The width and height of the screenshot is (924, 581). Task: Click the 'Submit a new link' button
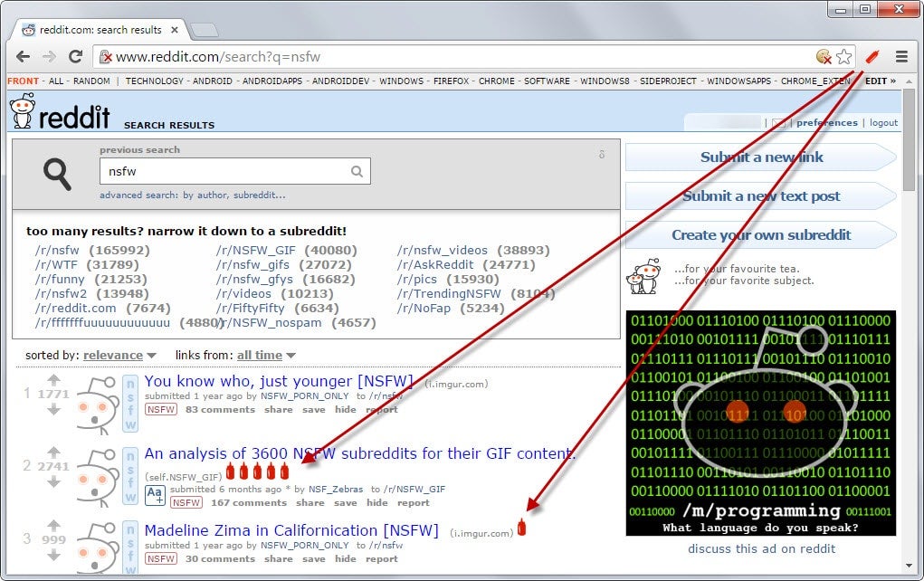[x=761, y=157]
